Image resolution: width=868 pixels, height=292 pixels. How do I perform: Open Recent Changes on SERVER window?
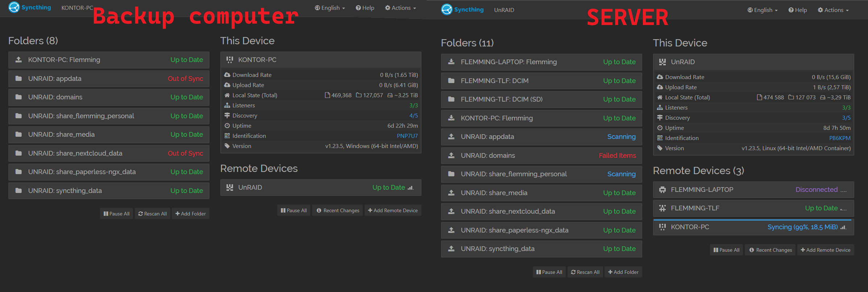click(771, 250)
